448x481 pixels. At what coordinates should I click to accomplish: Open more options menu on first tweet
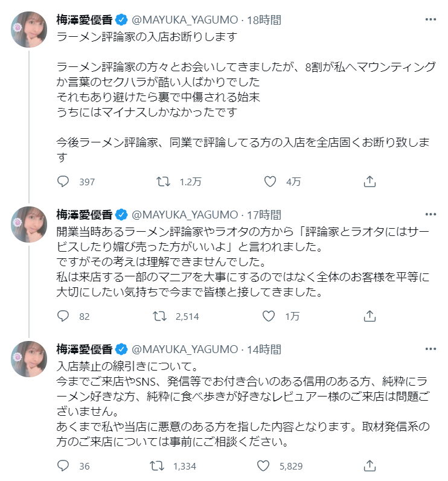pyautogui.click(x=430, y=19)
